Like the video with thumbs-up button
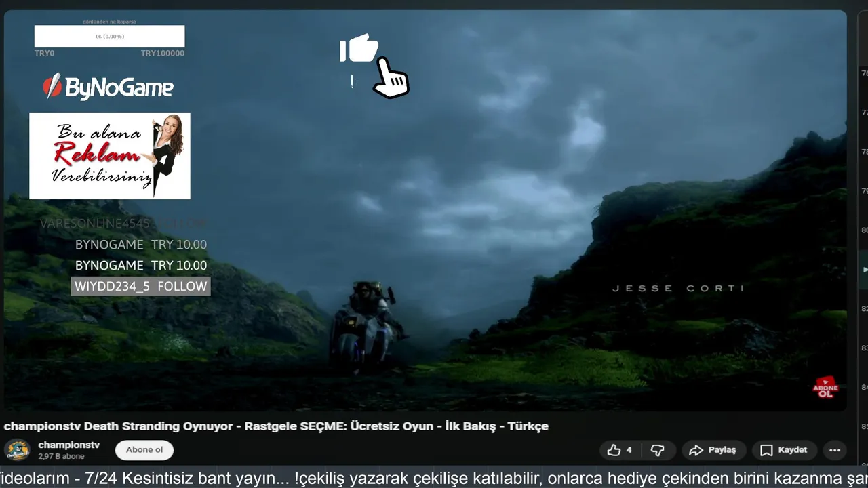 [x=620, y=450]
